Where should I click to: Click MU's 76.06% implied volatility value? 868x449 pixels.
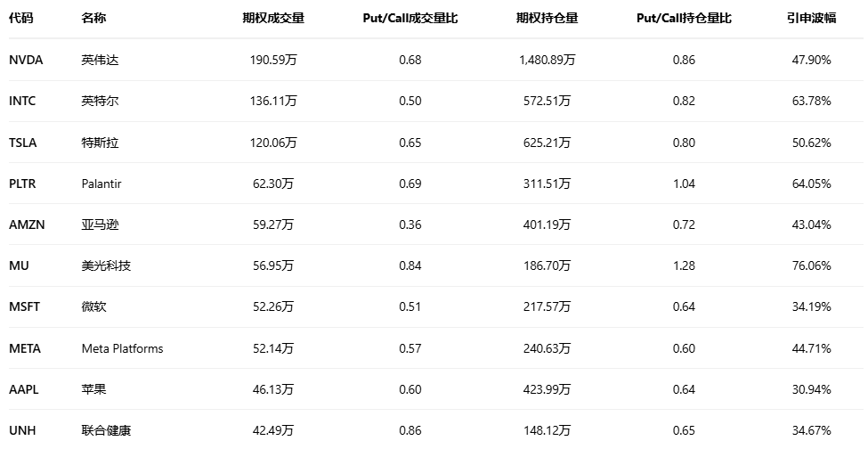pyautogui.click(x=811, y=265)
